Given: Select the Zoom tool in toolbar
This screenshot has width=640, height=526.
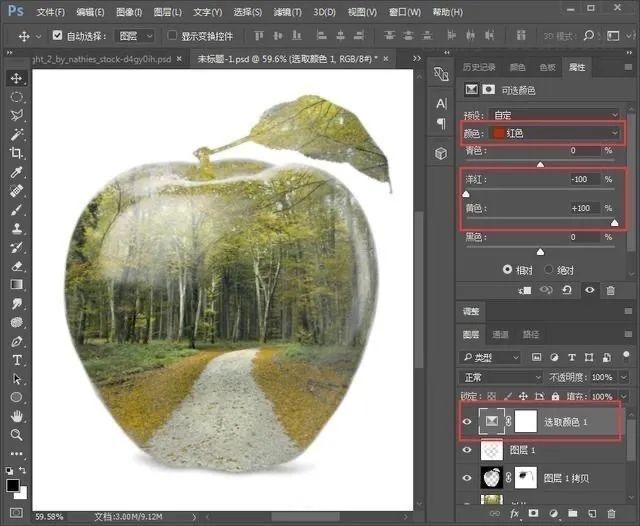Looking at the screenshot, I should 17,435.
